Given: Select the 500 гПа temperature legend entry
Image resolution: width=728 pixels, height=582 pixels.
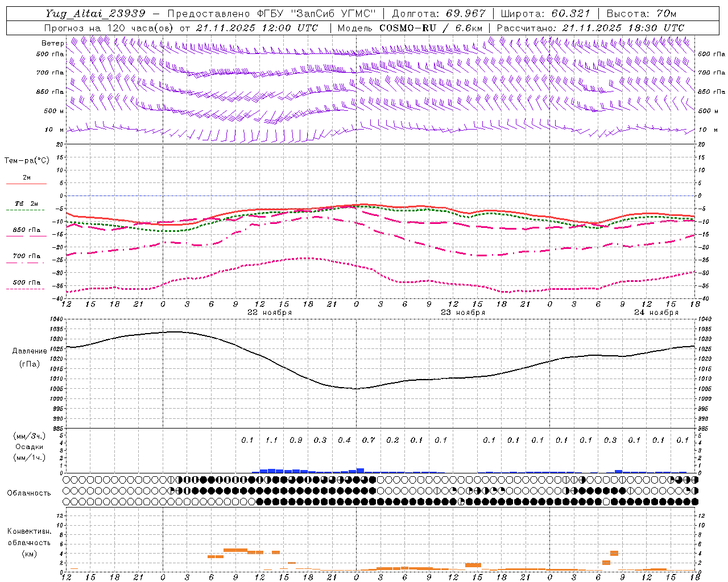Looking at the screenshot, I should 26,282.
